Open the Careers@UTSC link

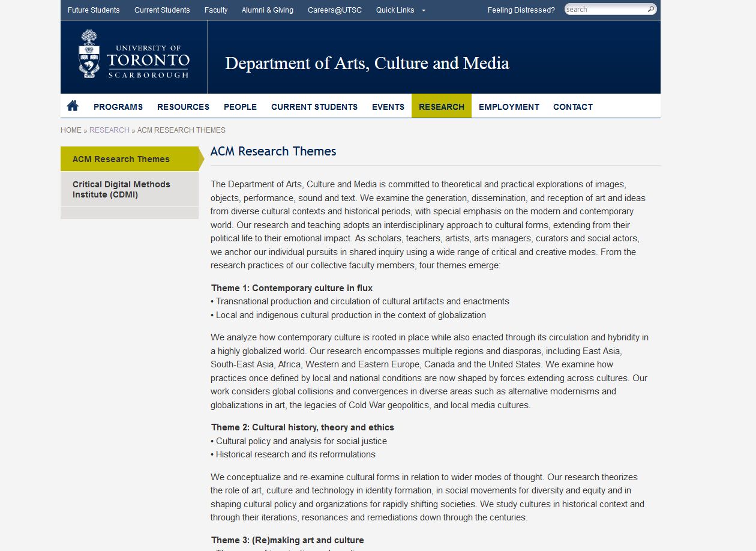tap(335, 10)
